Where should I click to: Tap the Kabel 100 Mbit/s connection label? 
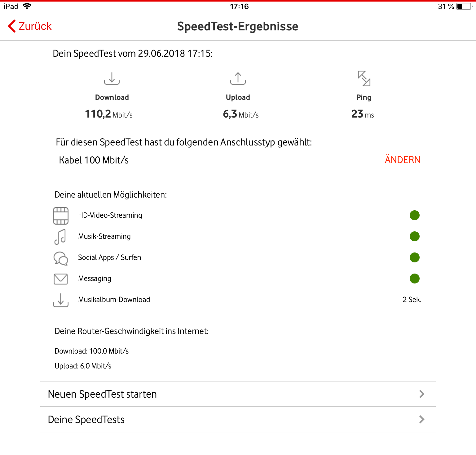pyautogui.click(x=94, y=160)
